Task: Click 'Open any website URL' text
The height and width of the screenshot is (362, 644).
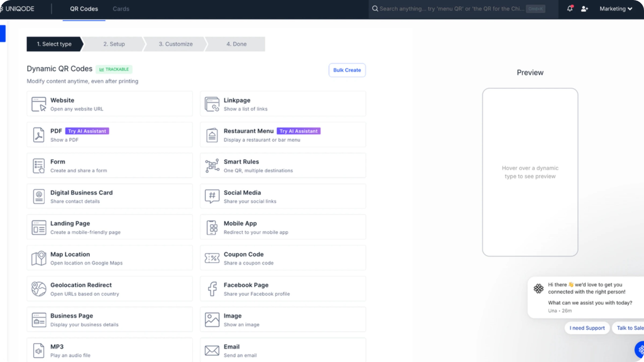Action: click(x=77, y=109)
